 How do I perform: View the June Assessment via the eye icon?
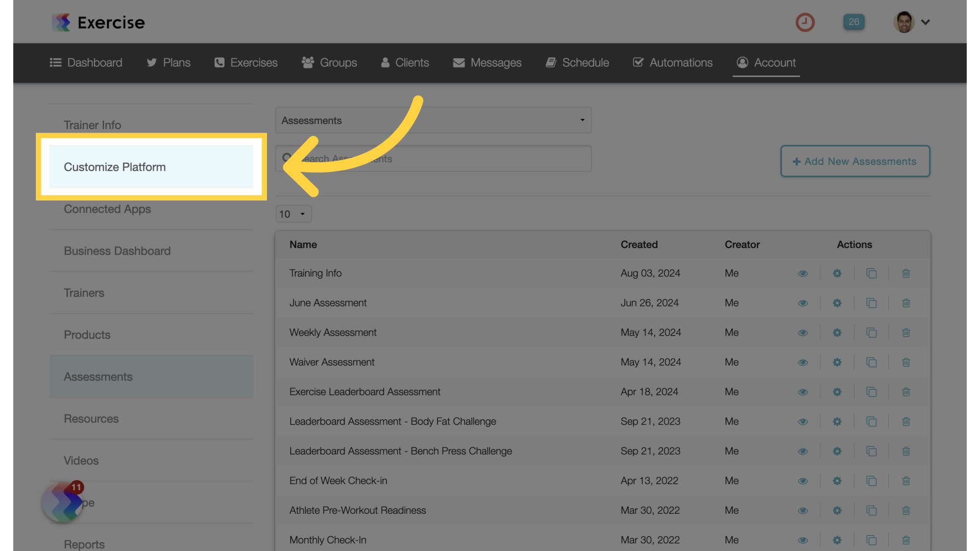pyautogui.click(x=803, y=303)
